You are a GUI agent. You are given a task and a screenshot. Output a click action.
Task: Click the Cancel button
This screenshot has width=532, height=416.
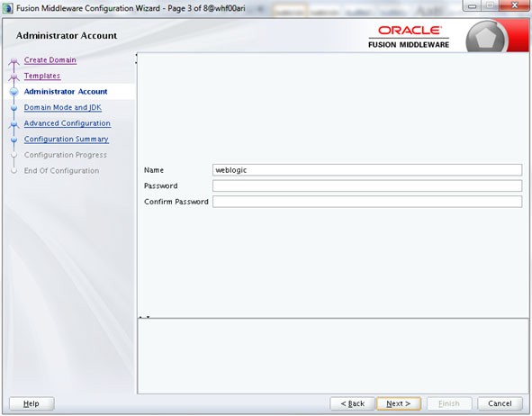click(x=500, y=403)
